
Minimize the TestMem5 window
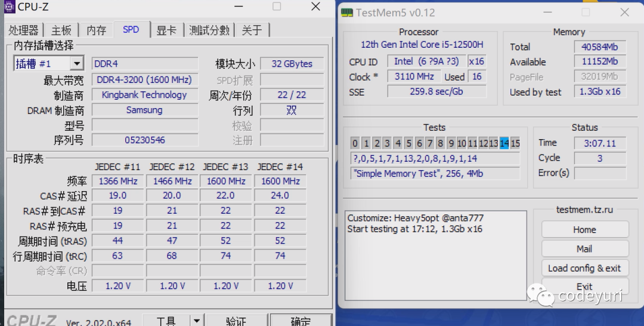pyautogui.click(x=547, y=13)
